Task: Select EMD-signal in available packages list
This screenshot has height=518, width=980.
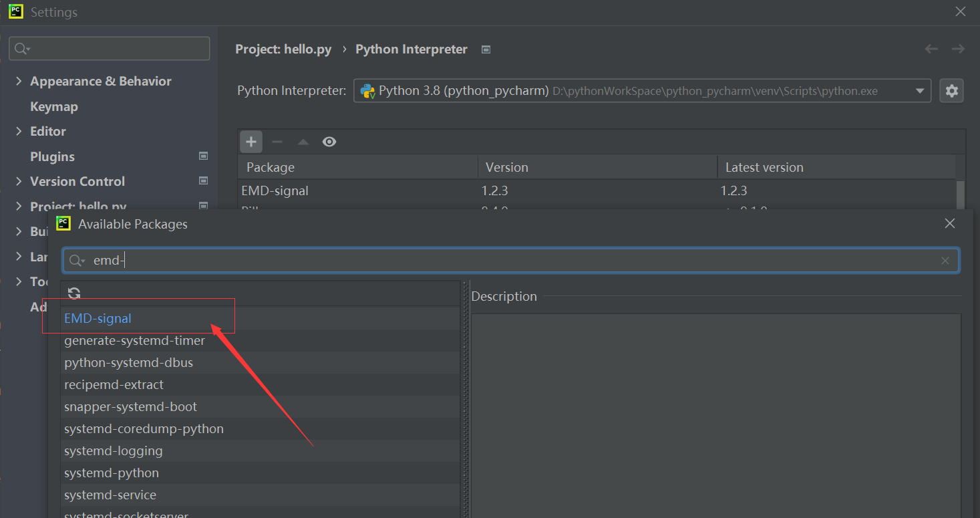Action: point(98,319)
